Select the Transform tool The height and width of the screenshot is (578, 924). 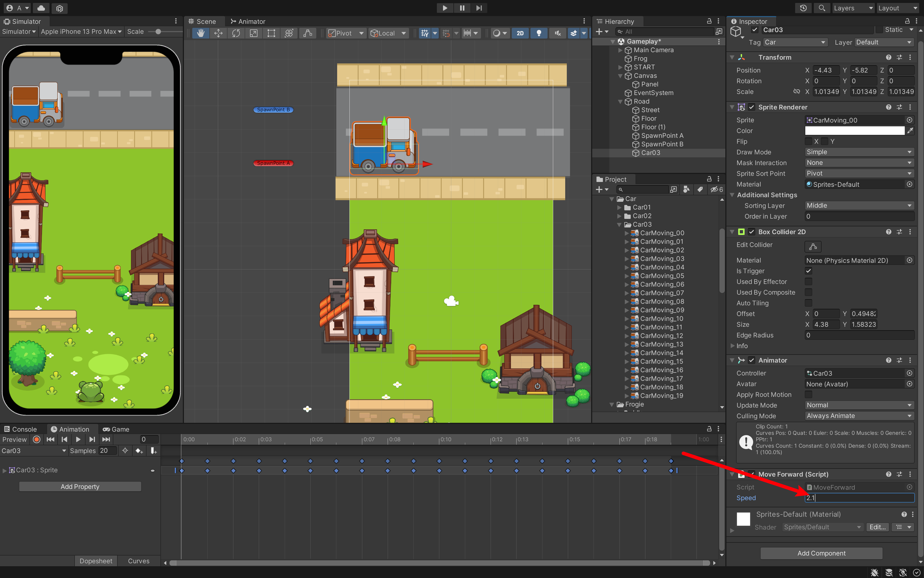289,33
